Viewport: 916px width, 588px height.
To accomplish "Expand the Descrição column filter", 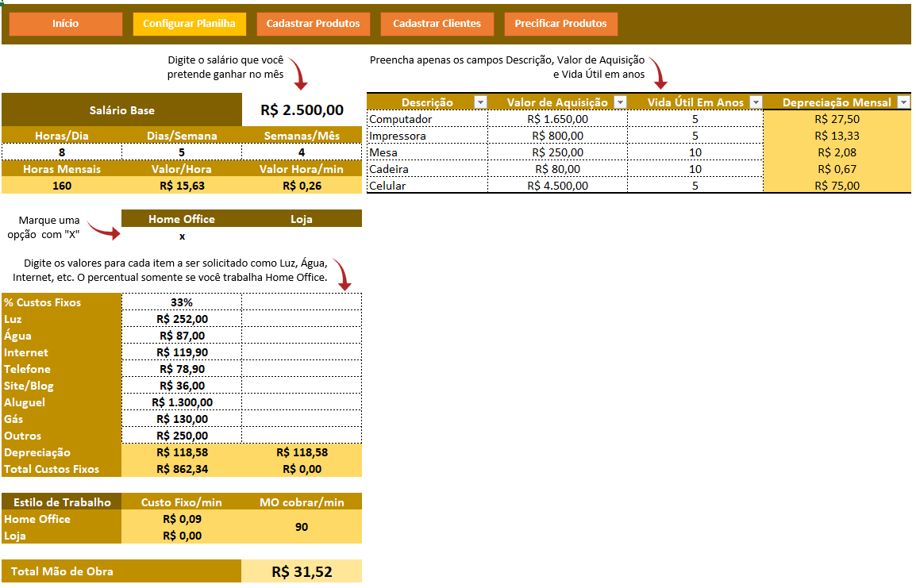I will coord(479,102).
